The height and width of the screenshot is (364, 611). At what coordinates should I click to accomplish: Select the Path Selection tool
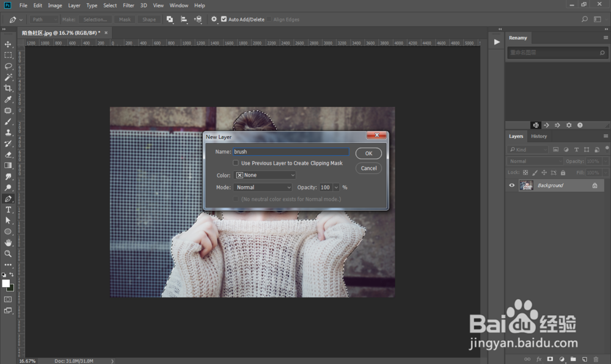point(8,220)
